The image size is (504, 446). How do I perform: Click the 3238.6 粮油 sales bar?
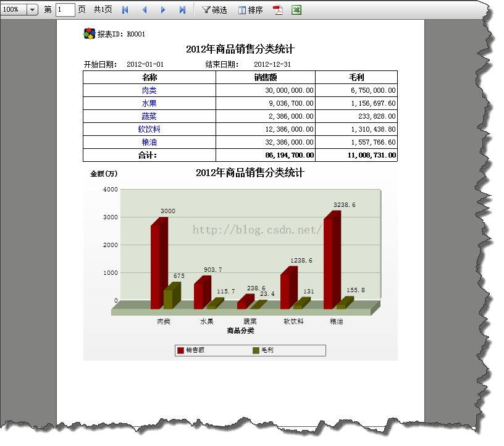(332, 260)
